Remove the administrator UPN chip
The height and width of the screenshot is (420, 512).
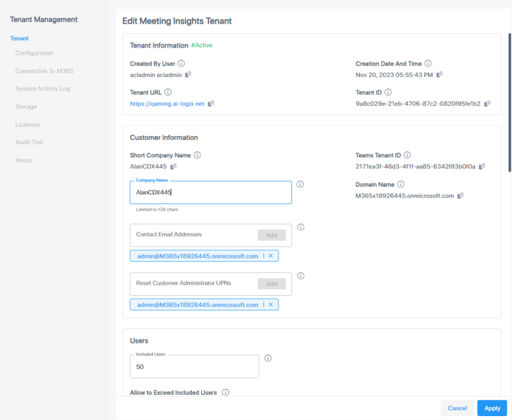coord(271,304)
